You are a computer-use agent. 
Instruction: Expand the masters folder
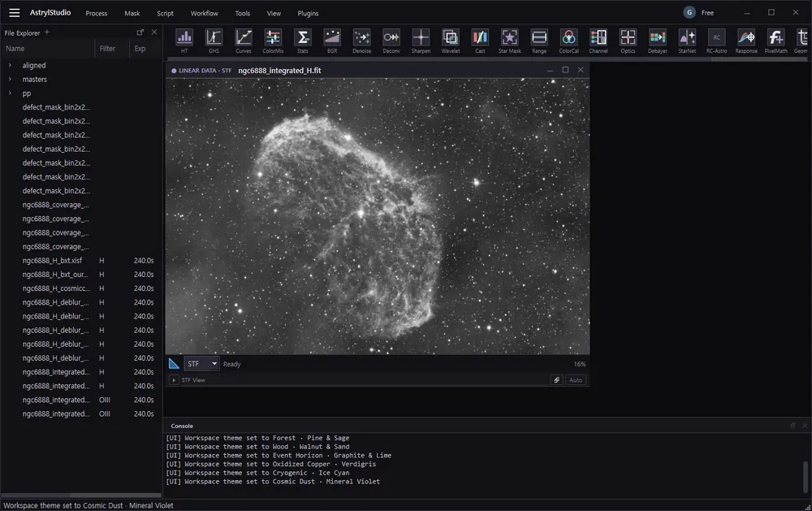[x=10, y=80]
